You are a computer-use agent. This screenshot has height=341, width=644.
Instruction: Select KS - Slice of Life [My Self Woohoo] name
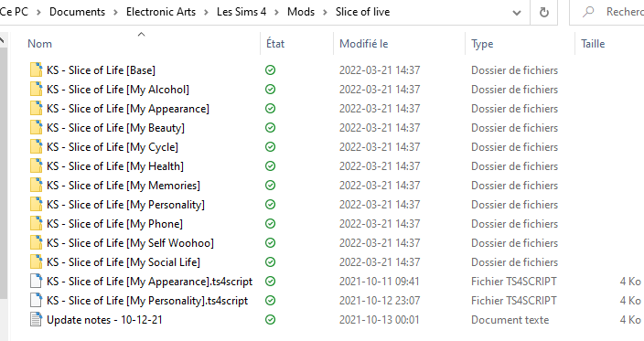tap(130, 243)
